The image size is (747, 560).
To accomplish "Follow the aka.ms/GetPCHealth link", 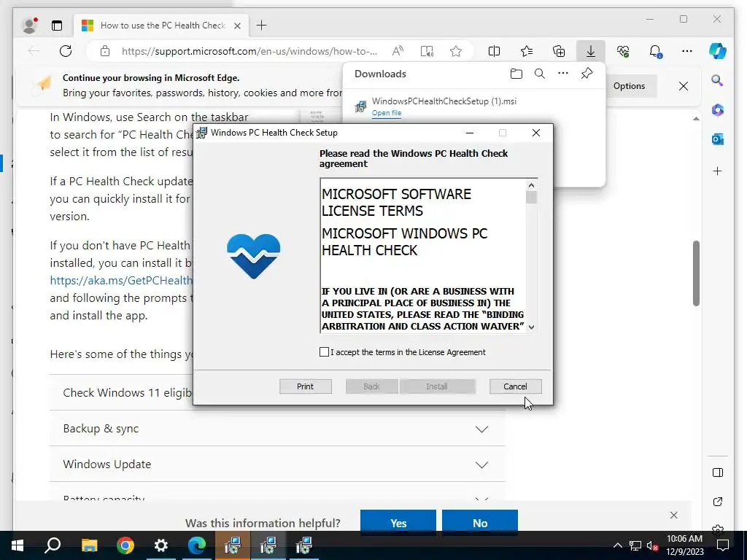I will point(121,281).
